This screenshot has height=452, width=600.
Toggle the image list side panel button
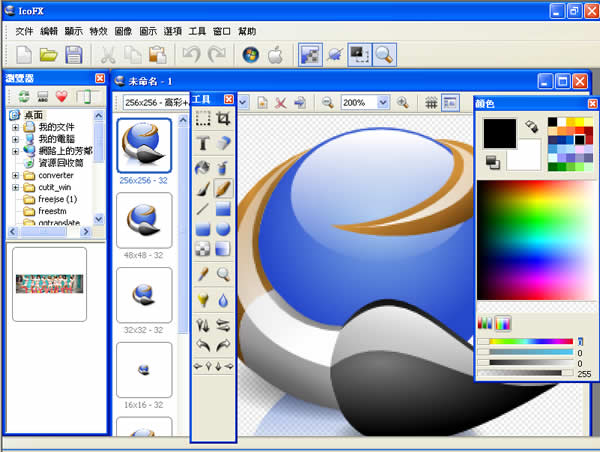(450, 103)
